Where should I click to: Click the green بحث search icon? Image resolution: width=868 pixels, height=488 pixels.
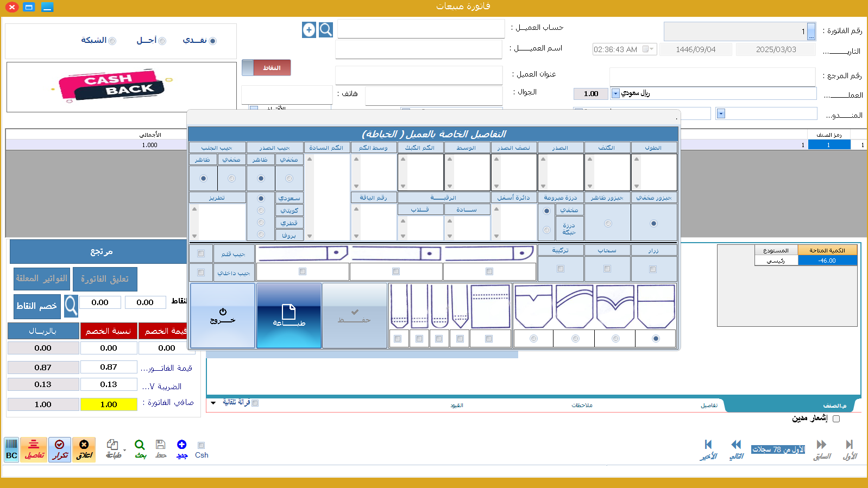140,449
